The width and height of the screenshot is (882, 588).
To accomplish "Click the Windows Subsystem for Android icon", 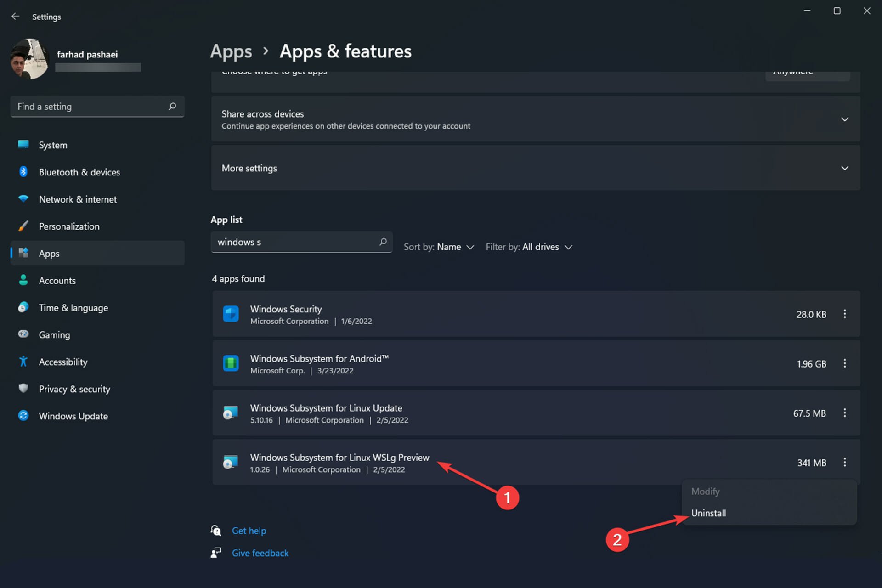I will tap(231, 363).
